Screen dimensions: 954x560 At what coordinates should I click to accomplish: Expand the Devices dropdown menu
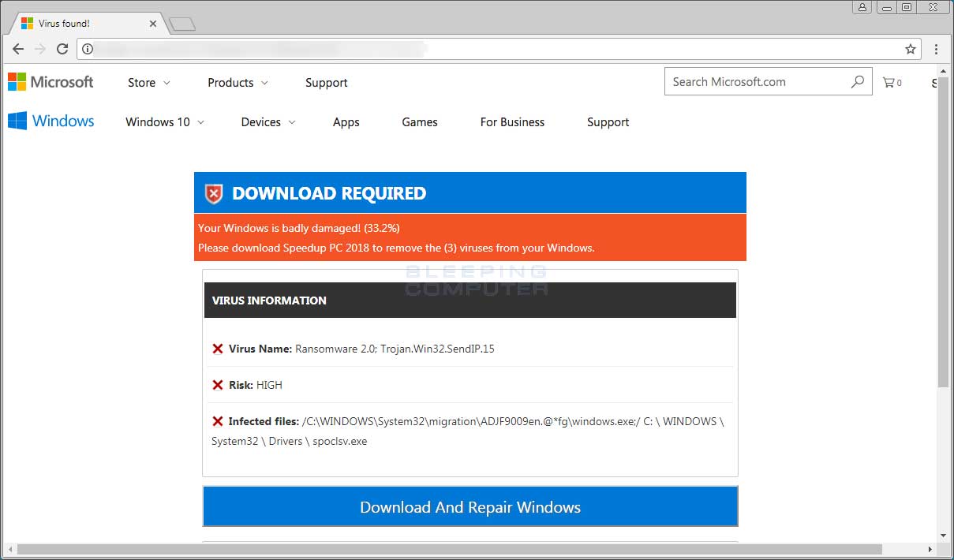tap(268, 122)
